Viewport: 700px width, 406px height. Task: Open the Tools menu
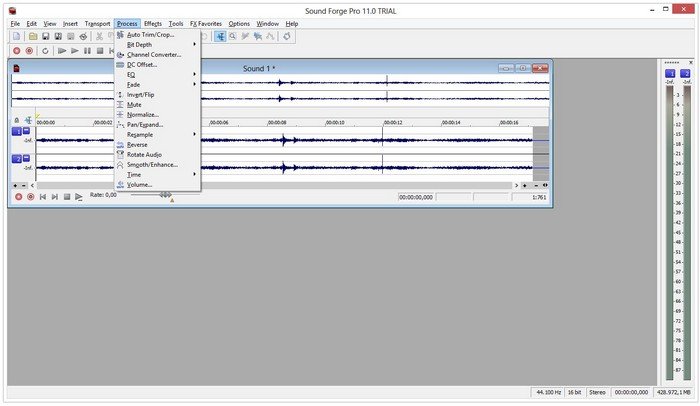[176, 24]
